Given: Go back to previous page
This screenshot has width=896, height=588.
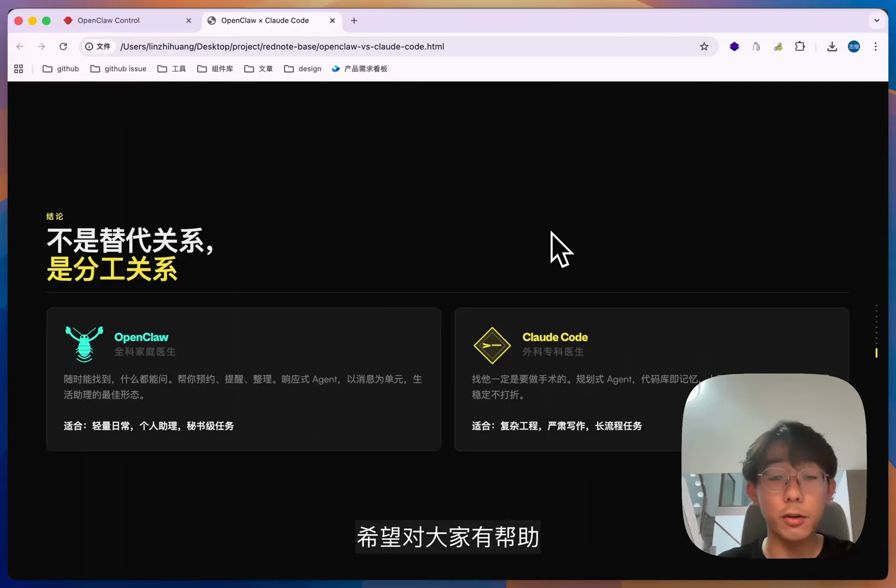Looking at the screenshot, I should point(20,46).
